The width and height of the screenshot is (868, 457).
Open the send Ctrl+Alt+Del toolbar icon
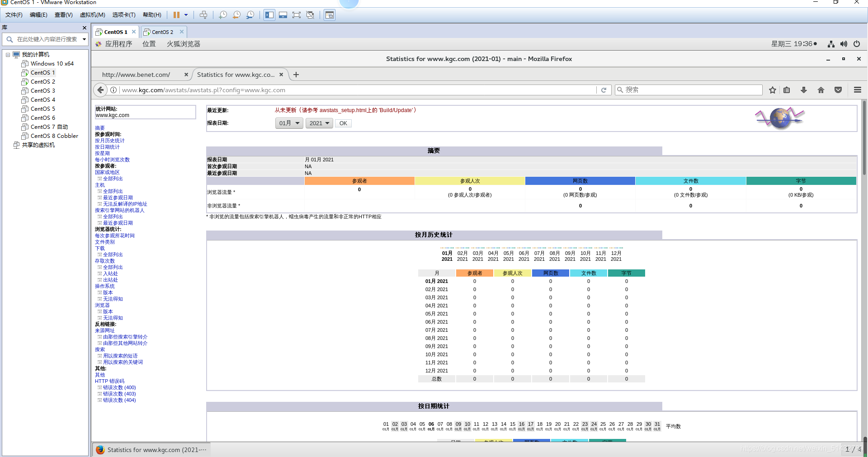[203, 15]
